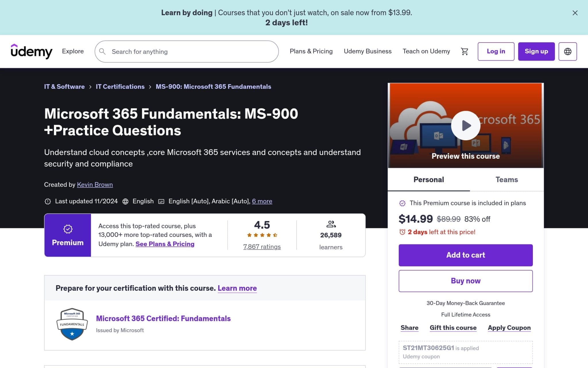
Task: Open the Udemy logo home link
Action: click(32, 51)
